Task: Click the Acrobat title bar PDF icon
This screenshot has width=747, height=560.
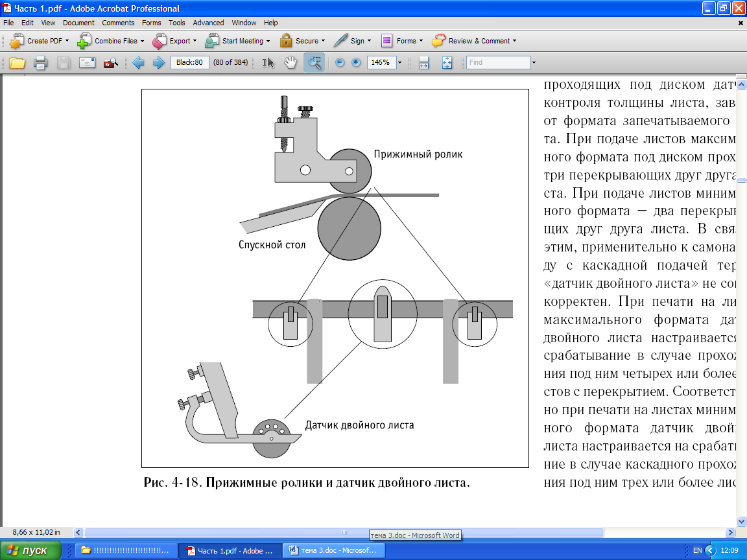Action: click(x=6, y=8)
